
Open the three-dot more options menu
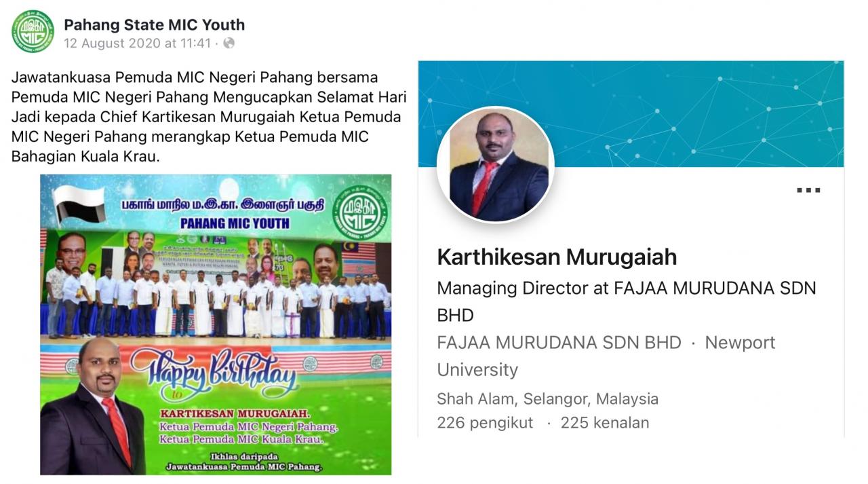[808, 191]
